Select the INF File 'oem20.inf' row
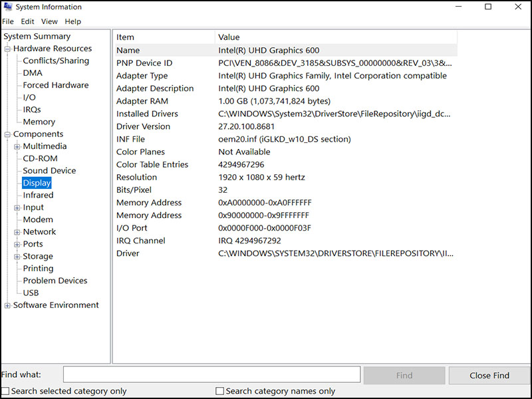532x399 pixels. click(x=286, y=139)
